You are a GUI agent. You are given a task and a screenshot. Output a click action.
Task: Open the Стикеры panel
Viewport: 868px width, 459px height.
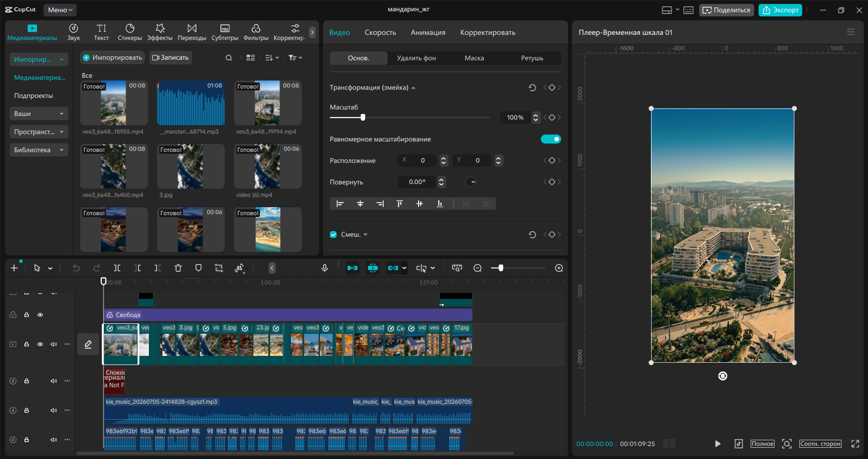(x=130, y=32)
